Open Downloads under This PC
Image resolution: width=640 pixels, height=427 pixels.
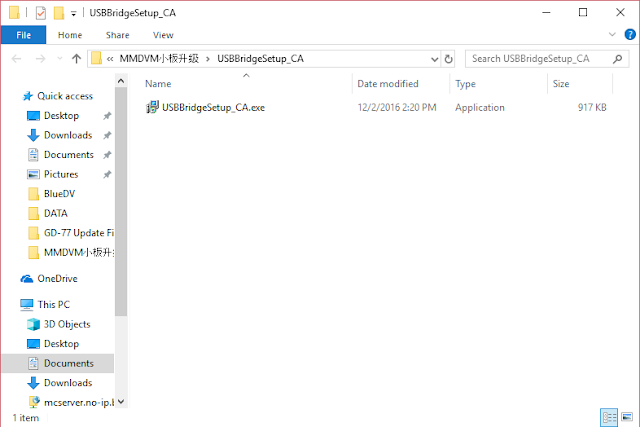(68, 383)
